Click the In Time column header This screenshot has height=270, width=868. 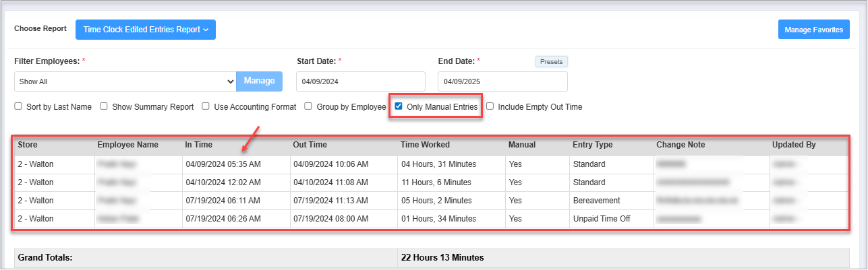tap(200, 145)
